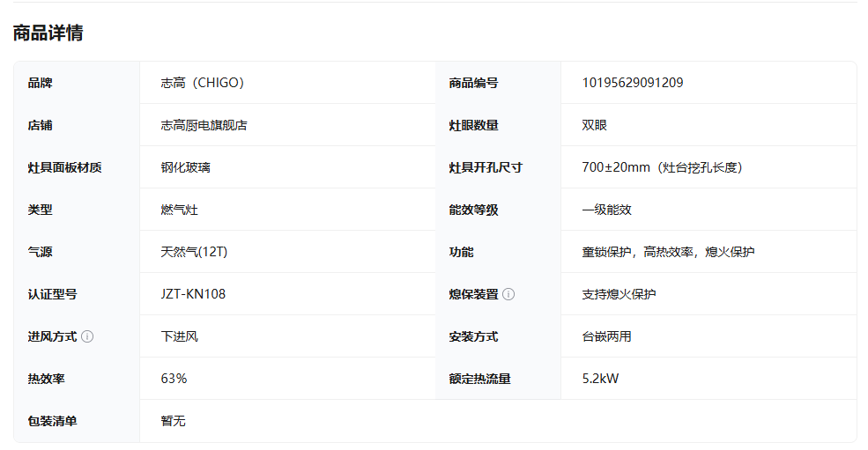
Task: Click product number 10195629091209
Action: tap(632, 83)
